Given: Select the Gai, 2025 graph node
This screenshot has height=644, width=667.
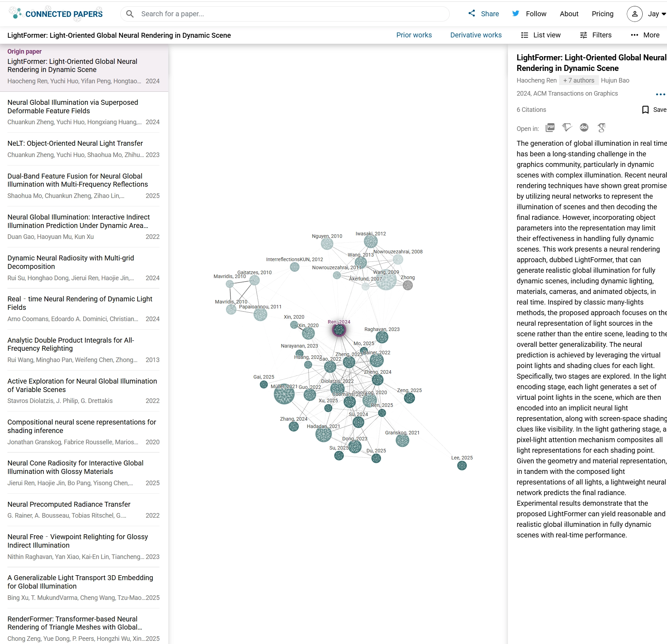Looking at the screenshot, I should [x=264, y=385].
